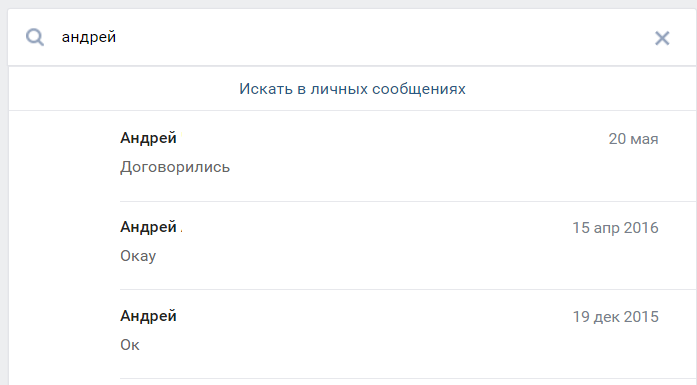Screen dimensions: 697x385
Task: Click blank space left of Искать link
Action: click(x=124, y=89)
